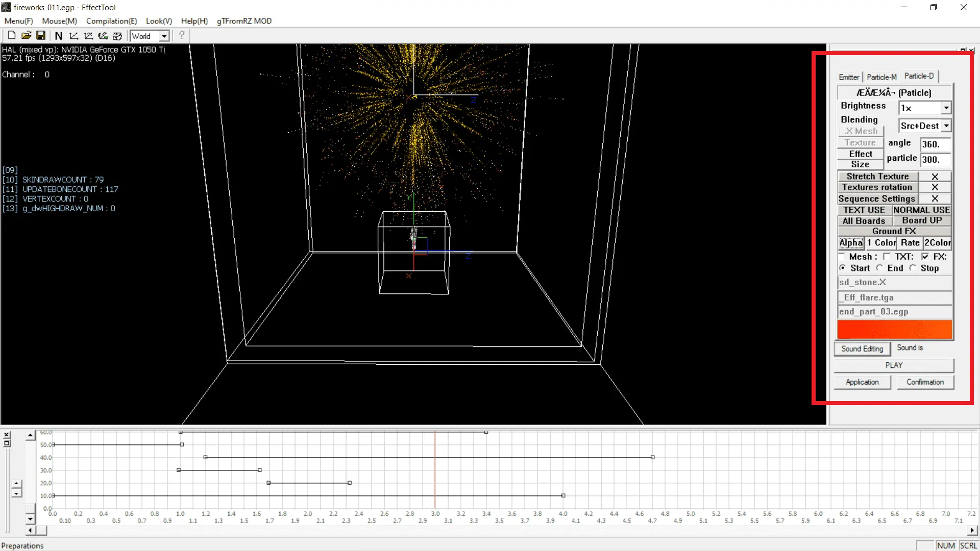Click the Sound Editing button
Image resolution: width=980 pixels, height=551 pixels.
click(862, 349)
